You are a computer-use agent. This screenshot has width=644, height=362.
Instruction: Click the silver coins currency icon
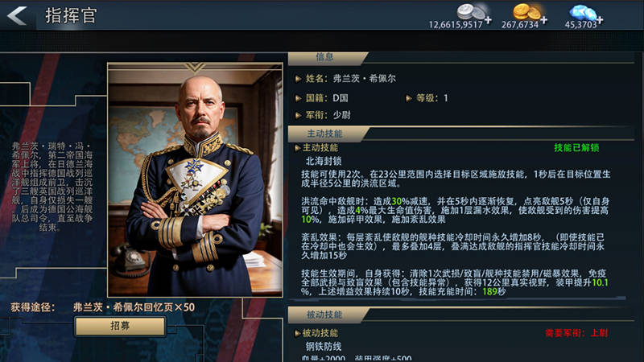pos(471,11)
